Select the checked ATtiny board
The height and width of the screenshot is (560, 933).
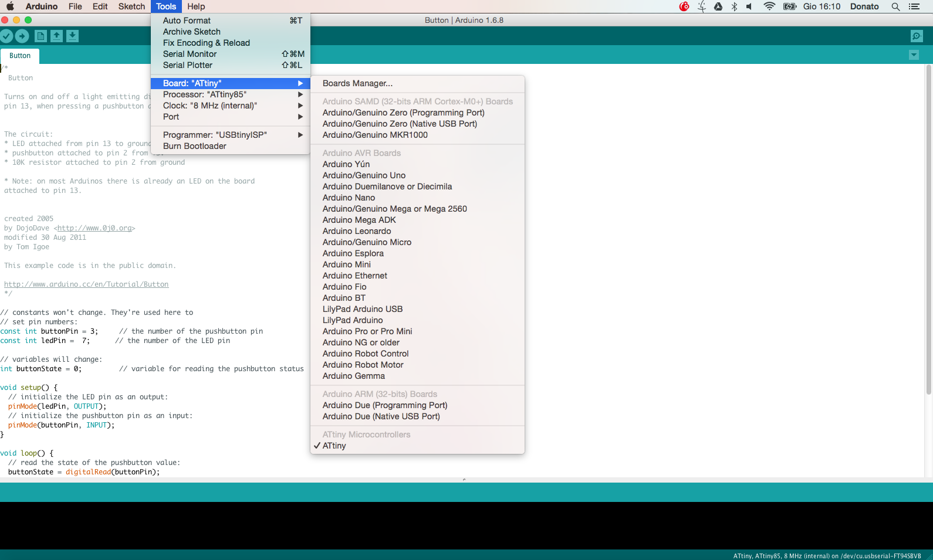pyautogui.click(x=417, y=446)
